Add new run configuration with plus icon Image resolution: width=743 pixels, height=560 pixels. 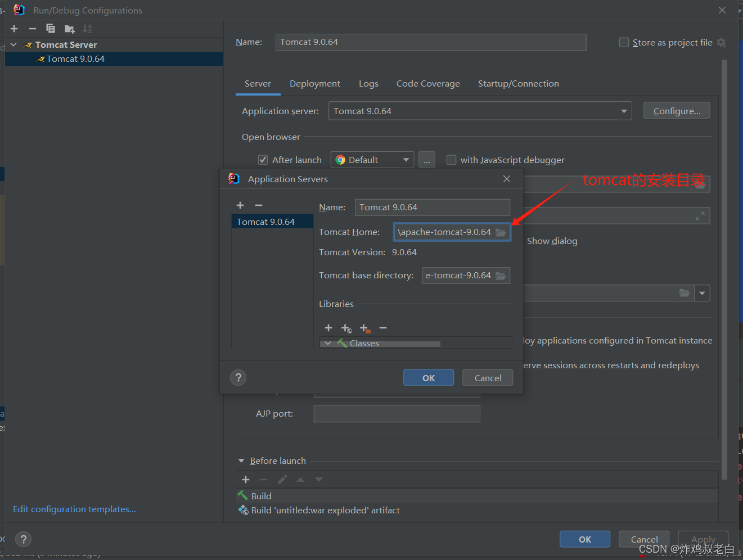15,29
